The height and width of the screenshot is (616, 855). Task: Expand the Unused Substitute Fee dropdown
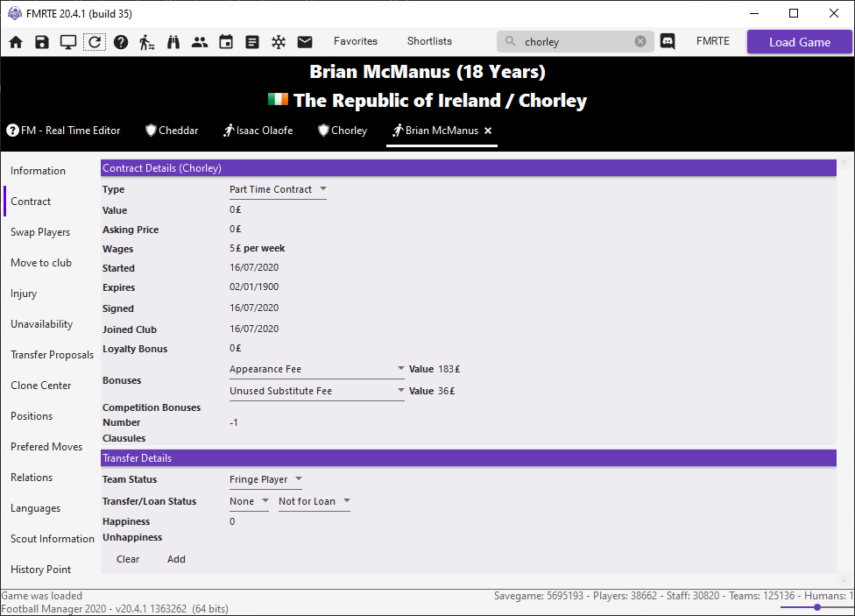coord(317,391)
